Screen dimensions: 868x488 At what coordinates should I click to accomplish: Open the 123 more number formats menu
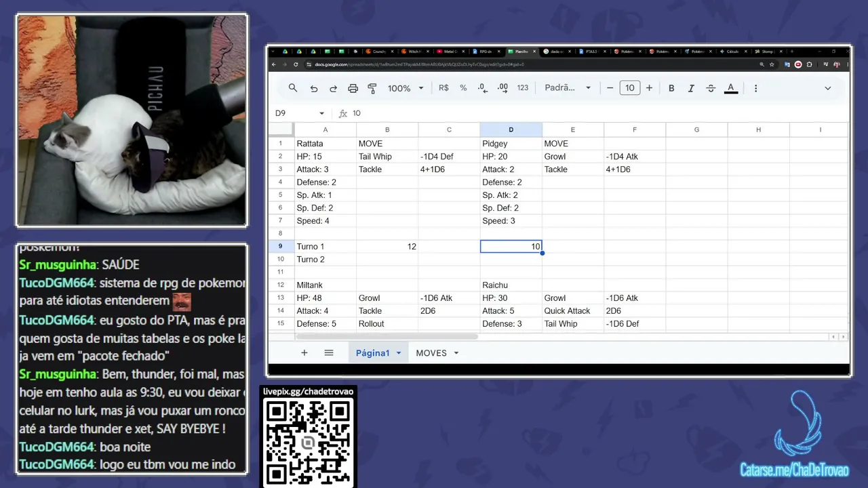pos(522,88)
